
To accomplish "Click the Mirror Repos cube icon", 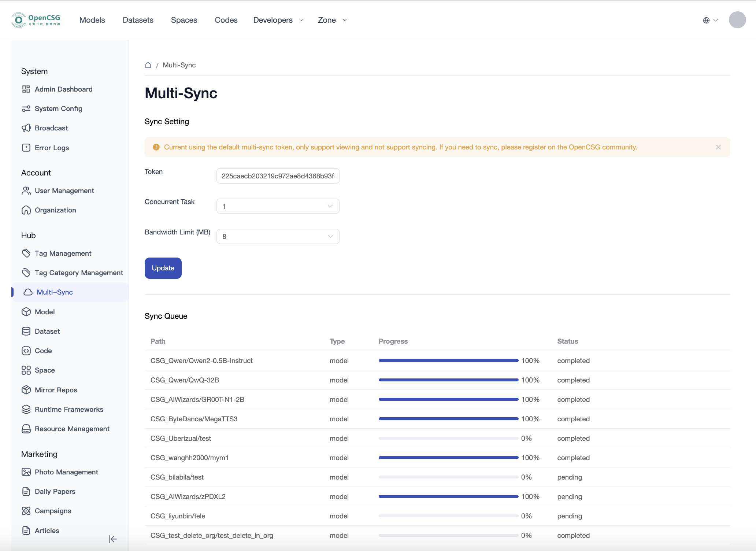I will (x=26, y=390).
